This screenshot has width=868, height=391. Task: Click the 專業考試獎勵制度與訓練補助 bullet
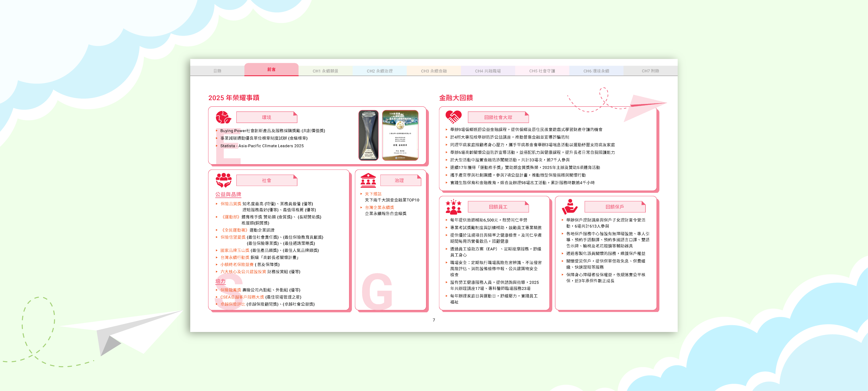(x=496, y=228)
